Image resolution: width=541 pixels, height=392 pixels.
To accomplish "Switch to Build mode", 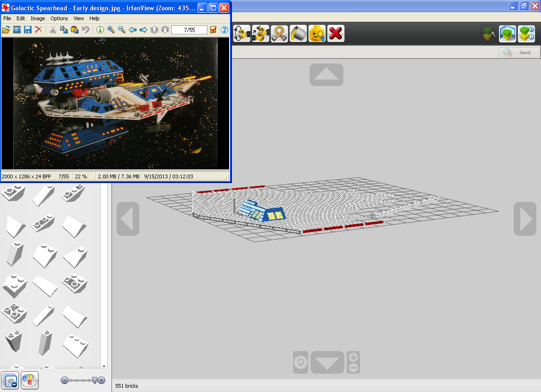I will pos(489,34).
